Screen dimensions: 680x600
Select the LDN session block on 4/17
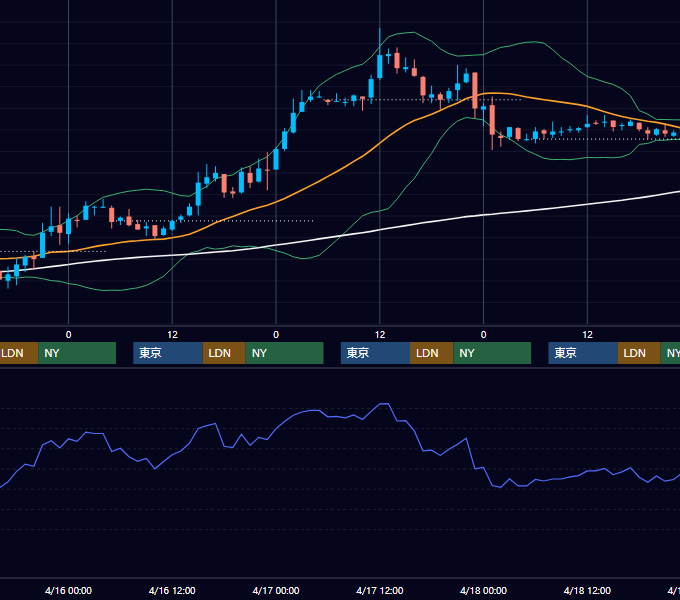click(x=432, y=353)
